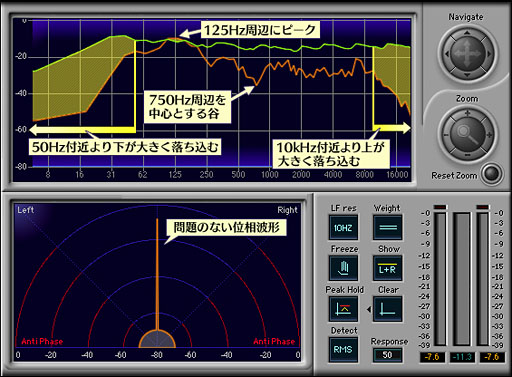Click the Zoom dial minus on left
The image size is (512, 377).
(x=446, y=135)
